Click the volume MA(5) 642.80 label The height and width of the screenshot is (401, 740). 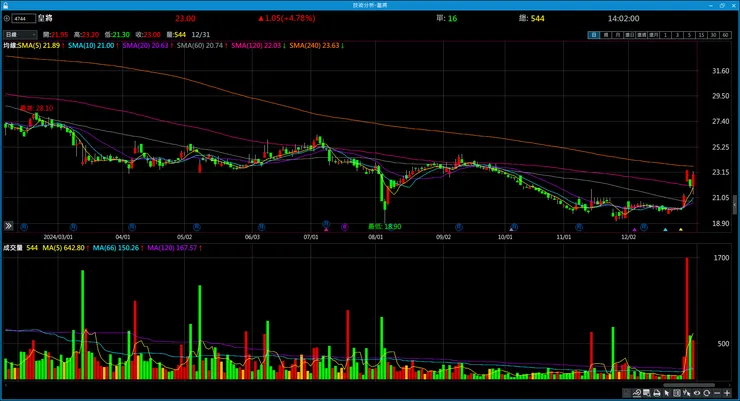click(x=66, y=248)
